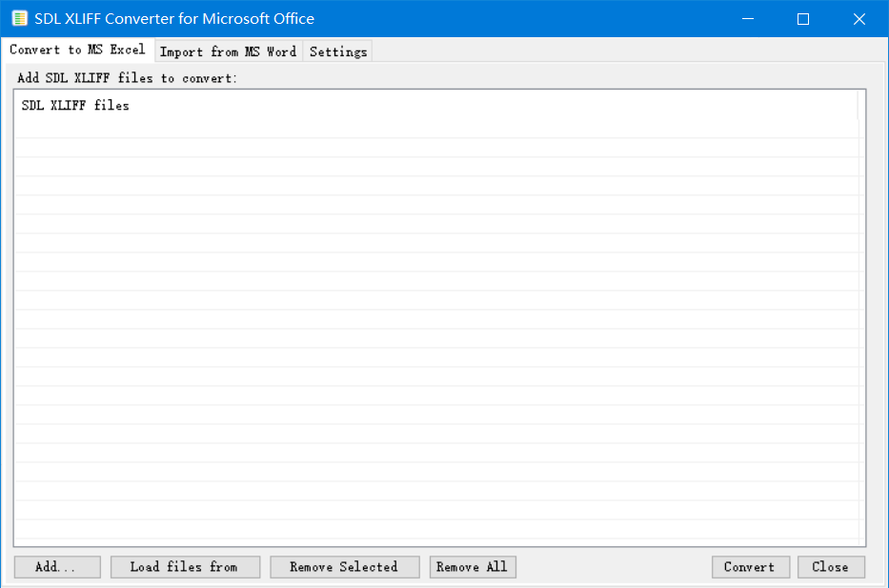Image resolution: width=889 pixels, height=588 pixels.
Task: Click the window title bar text
Action: (174, 19)
